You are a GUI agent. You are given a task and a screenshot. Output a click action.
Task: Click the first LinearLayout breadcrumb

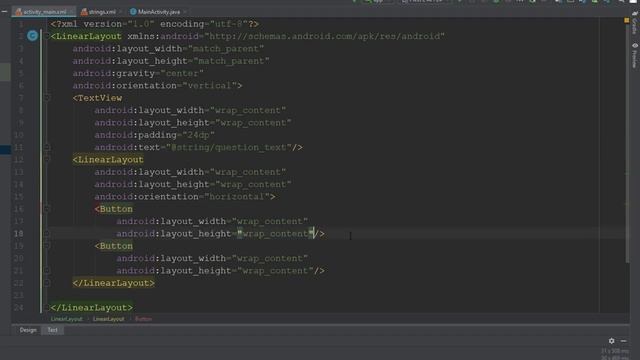point(67,319)
